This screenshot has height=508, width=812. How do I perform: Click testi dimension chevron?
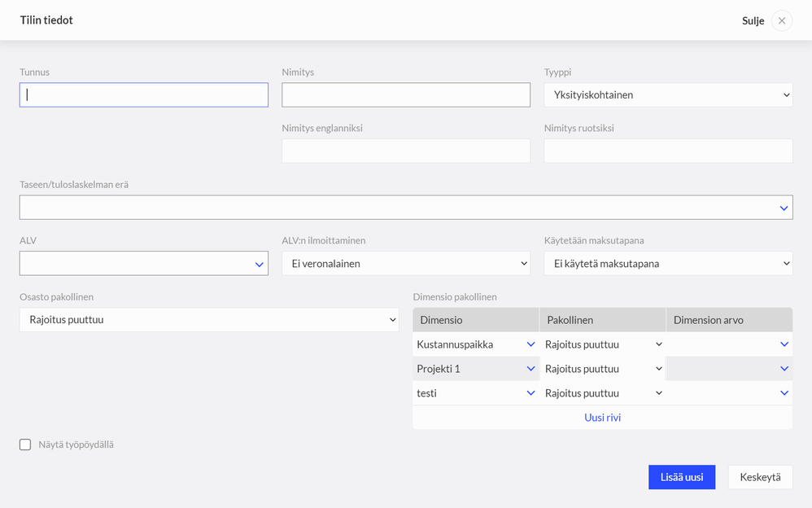(x=530, y=393)
